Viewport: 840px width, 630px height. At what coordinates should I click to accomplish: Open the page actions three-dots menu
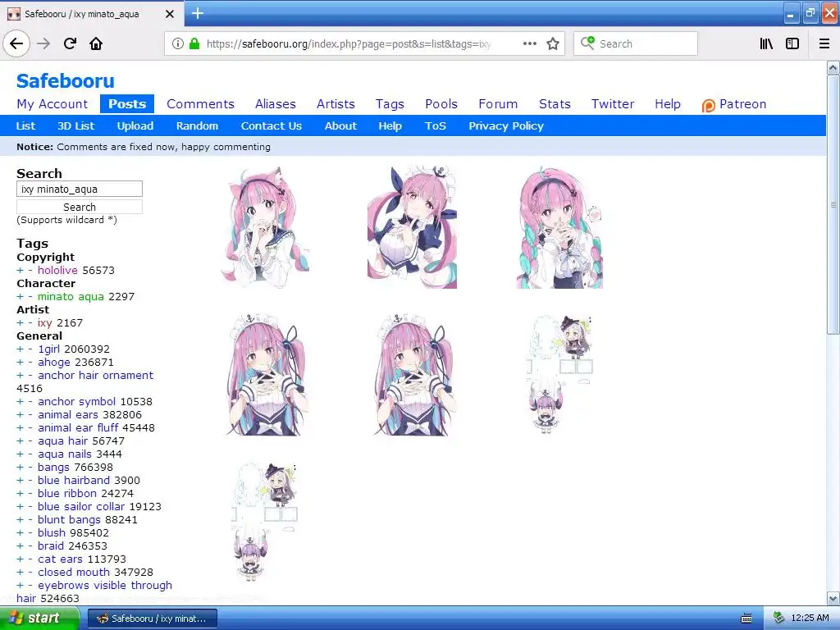click(529, 43)
